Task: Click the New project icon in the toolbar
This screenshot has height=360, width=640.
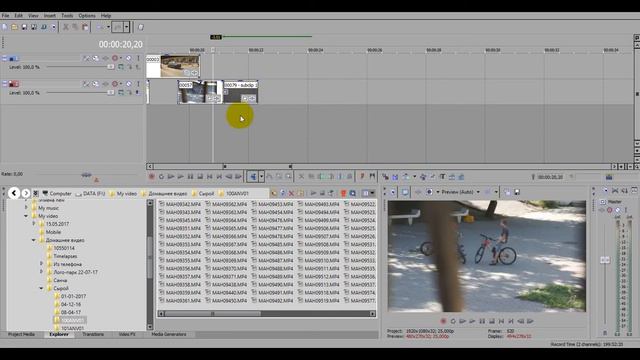Action: [4, 27]
